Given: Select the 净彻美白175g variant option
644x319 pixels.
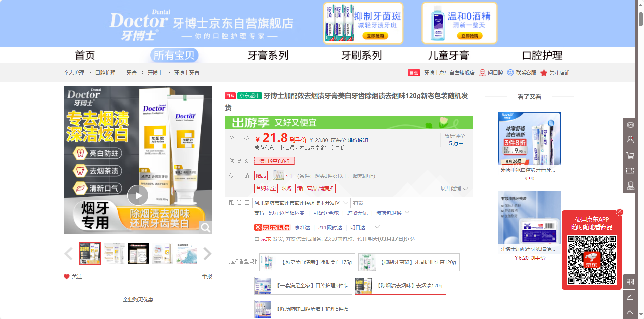Looking at the screenshot, I should 307,262.
